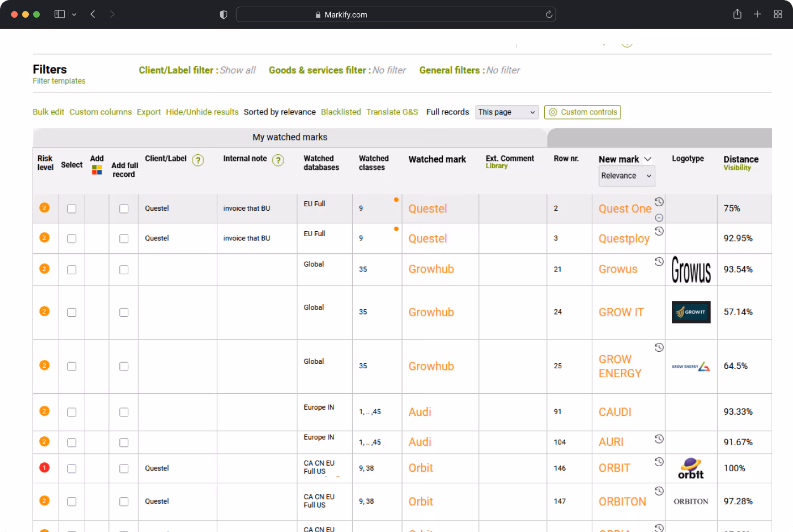Viewport: 793px width, 532px height.
Task: Click the Safari sidebar toggle icon
Action: pos(60,14)
